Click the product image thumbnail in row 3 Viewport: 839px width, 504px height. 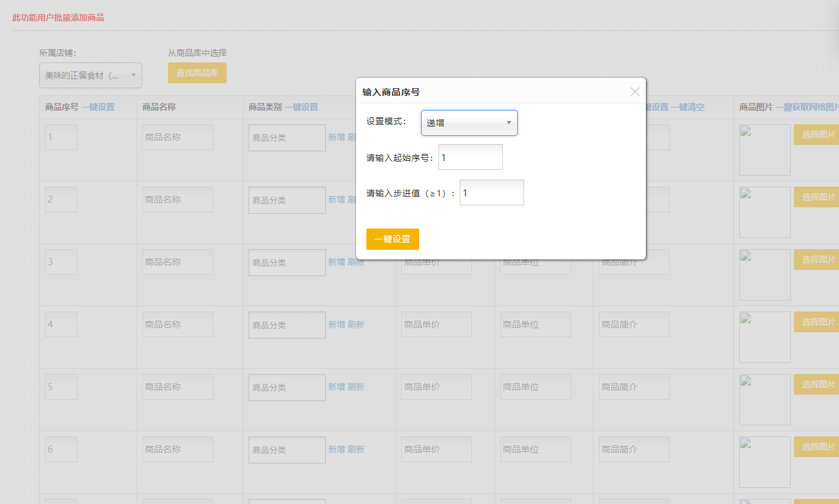pyautogui.click(x=765, y=275)
